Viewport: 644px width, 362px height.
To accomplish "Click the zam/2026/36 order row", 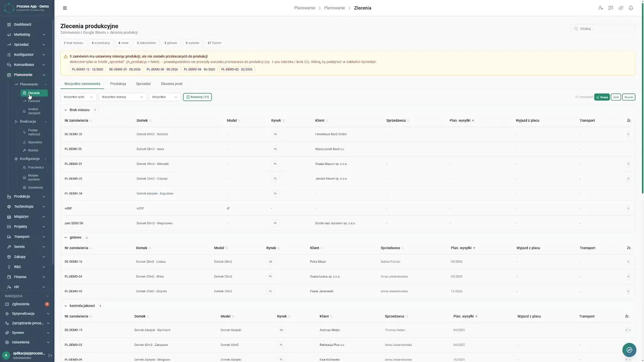I will pos(347,223).
